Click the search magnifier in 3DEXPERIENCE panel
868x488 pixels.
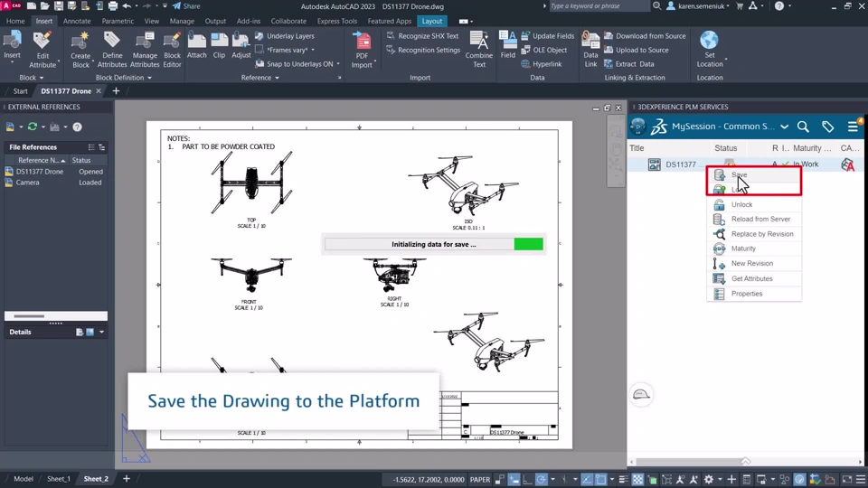pyautogui.click(x=803, y=127)
